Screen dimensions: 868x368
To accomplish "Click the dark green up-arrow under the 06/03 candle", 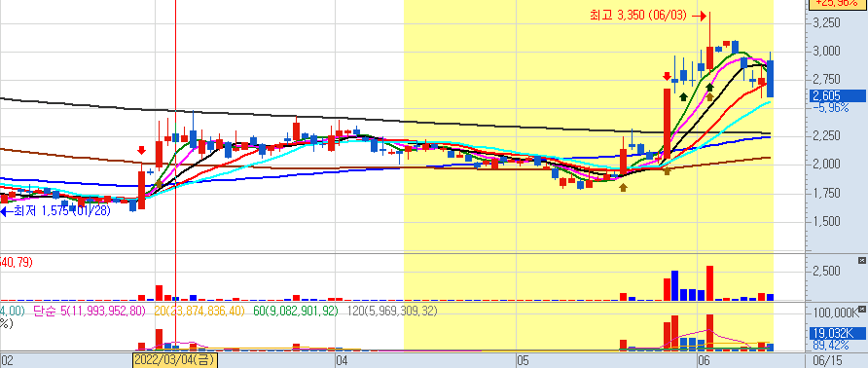I will [x=709, y=87].
